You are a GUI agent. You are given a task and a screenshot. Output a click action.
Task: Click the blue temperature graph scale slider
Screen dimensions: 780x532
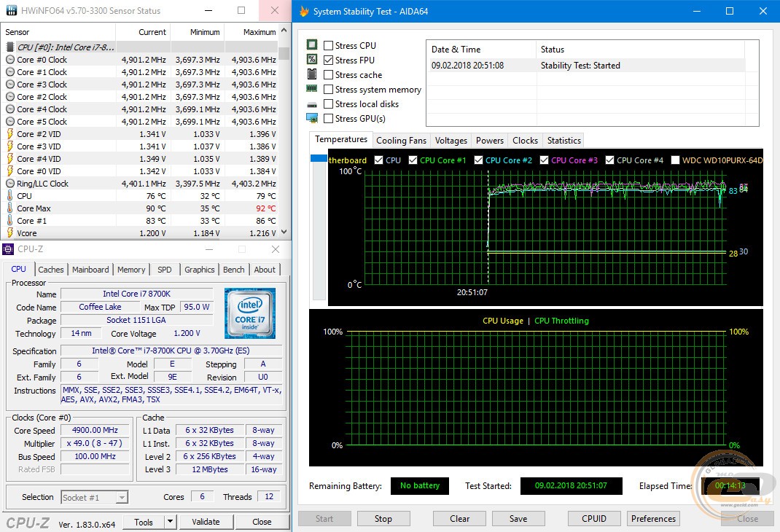(319, 158)
